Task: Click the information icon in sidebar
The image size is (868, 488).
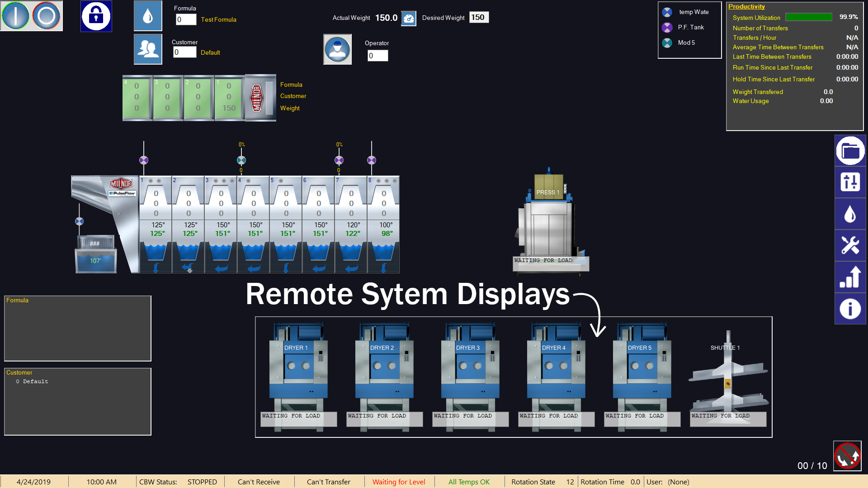Action: 850,309
